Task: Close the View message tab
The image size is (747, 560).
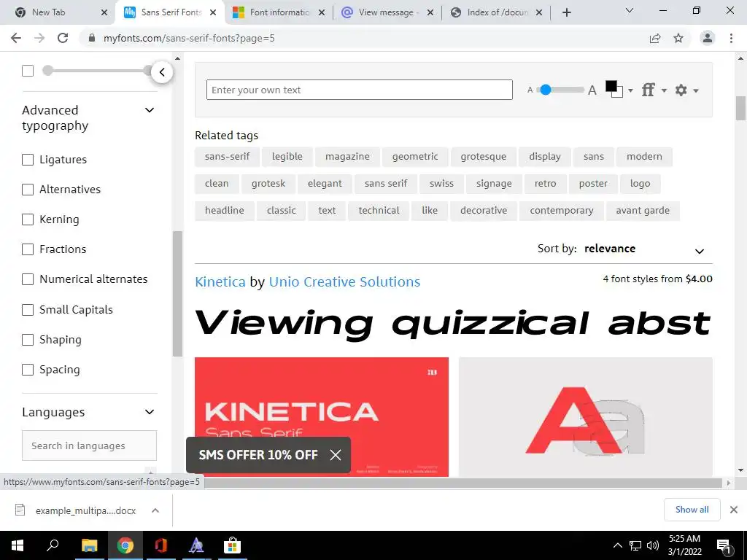Action: pyautogui.click(x=430, y=12)
